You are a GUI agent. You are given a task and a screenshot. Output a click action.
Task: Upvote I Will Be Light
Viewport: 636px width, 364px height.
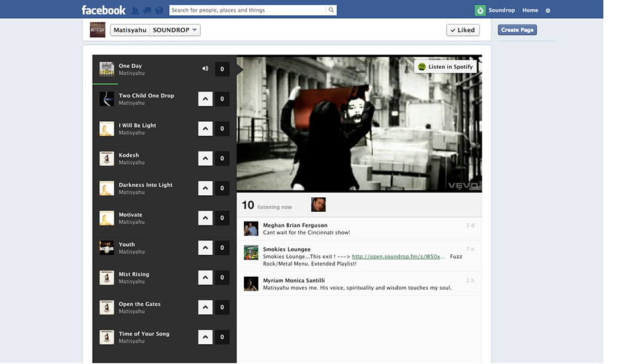tap(205, 128)
